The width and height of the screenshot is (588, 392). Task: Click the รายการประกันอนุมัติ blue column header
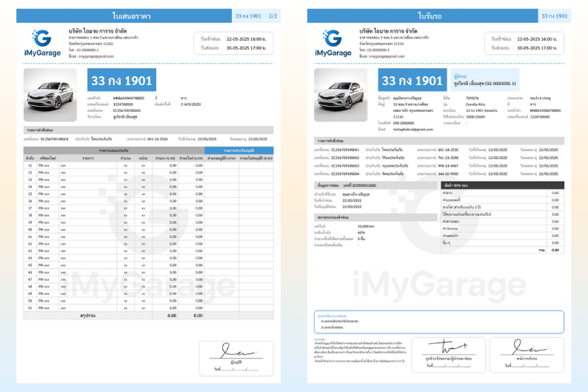pyautogui.click(x=238, y=150)
